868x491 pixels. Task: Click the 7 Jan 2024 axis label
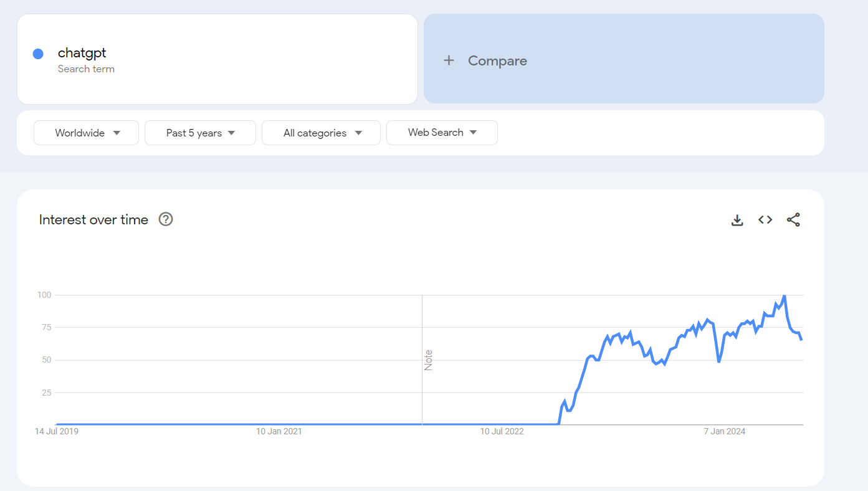point(725,431)
